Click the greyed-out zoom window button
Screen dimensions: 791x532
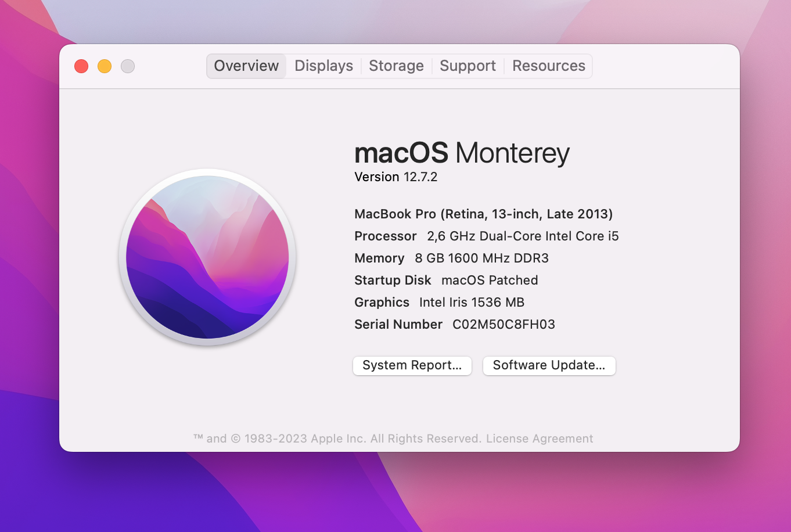128,66
